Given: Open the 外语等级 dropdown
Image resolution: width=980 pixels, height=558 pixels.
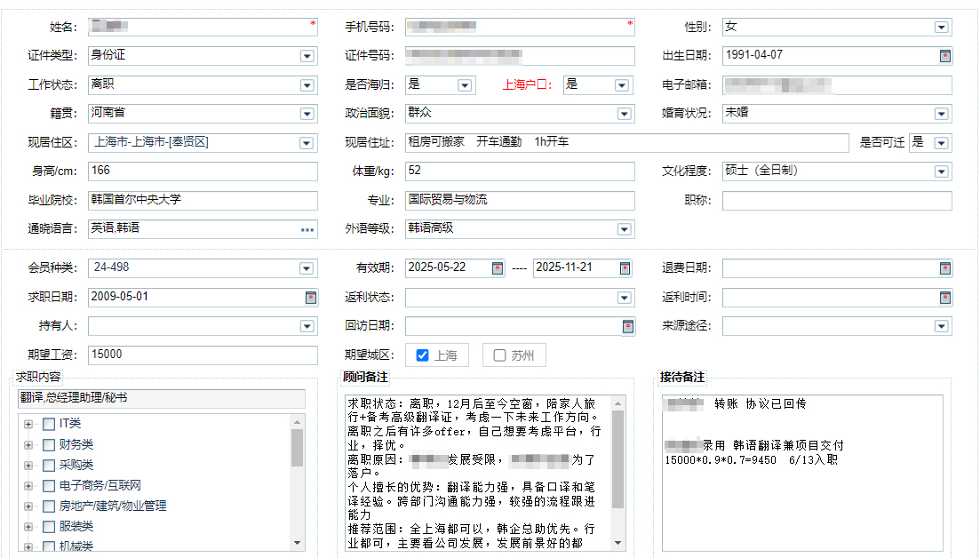Looking at the screenshot, I should click(624, 229).
